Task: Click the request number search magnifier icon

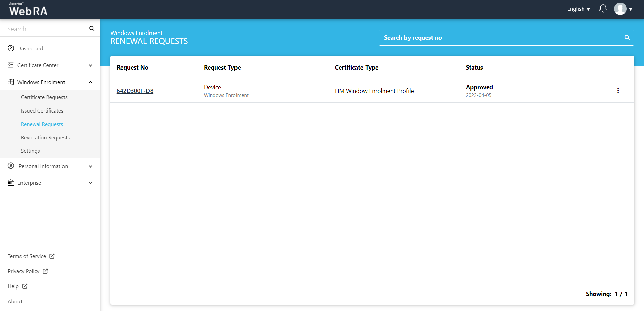Action: (x=627, y=38)
